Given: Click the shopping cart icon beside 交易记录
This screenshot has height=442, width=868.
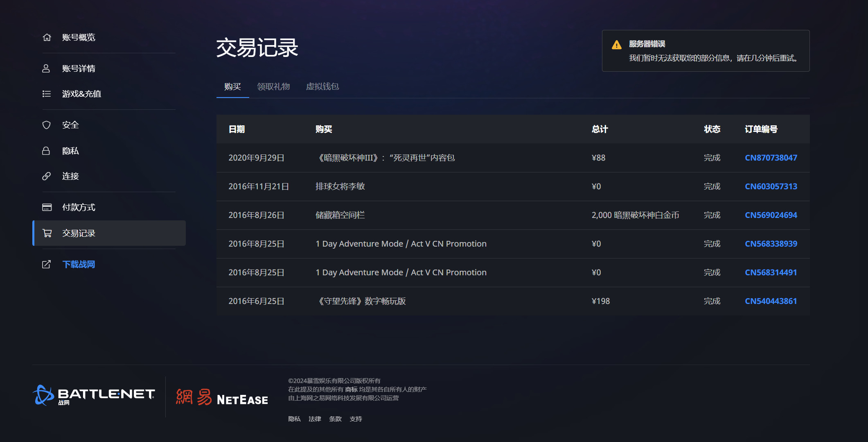Looking at the screenshot, I should [47, 233].
